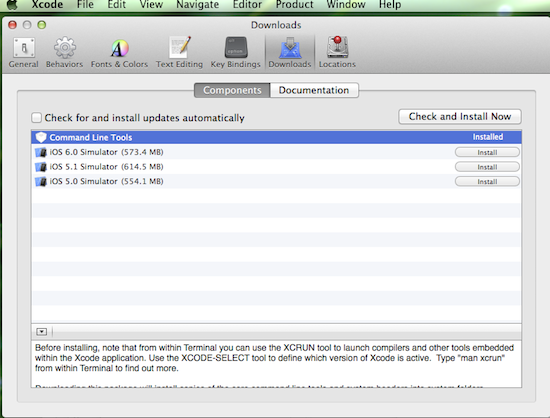Click the Installed status label
550x418 pixels.
tap(488, 137)
